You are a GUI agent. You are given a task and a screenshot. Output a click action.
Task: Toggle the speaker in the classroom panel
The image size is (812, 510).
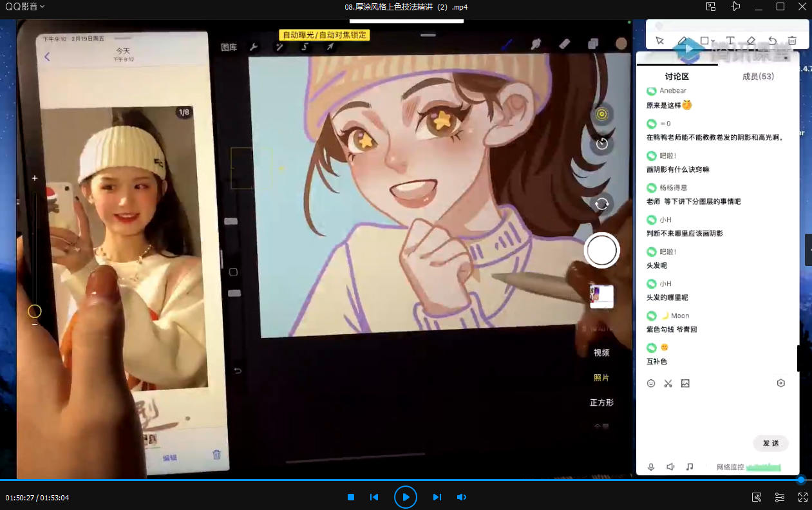tap(670, 467)
